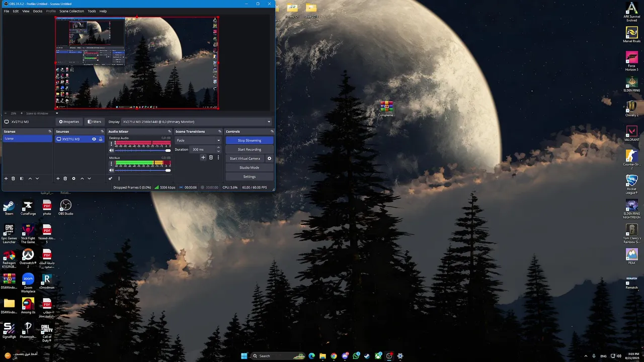Open the Scene Collection menu
This screenshot has height=362, width=644.
tap(72, 11)
